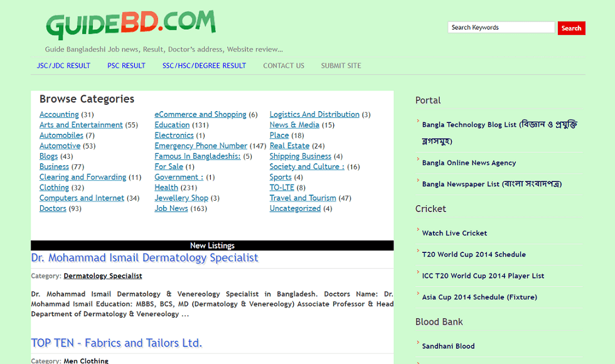This screenshot has height=364, width=615.
Task: Click SUBMIT SITE in the navigation bar
Action: pos(341,65)
